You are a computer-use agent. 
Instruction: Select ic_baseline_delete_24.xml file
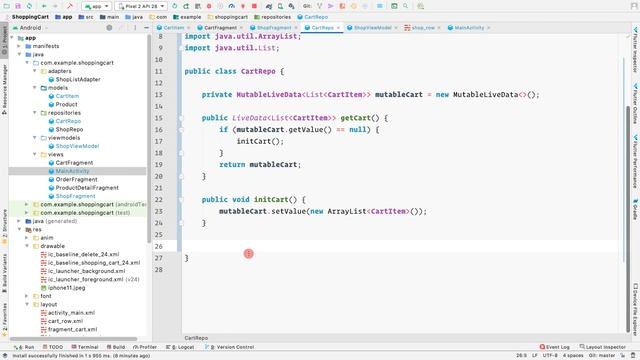point(83,254)
